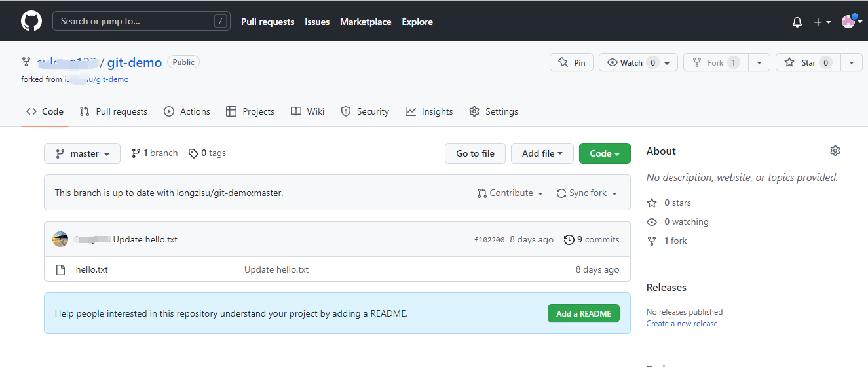Expand the Fork dropdown arrow
The height and width of the screenshot is (367, 868).
[759, 62]
